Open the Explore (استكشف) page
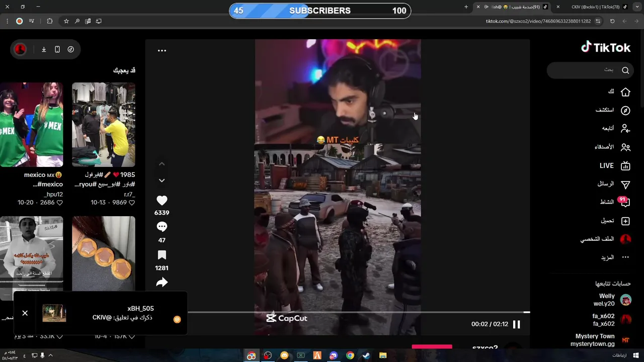Viewport: 644px width, 362px height. [612, 110]
